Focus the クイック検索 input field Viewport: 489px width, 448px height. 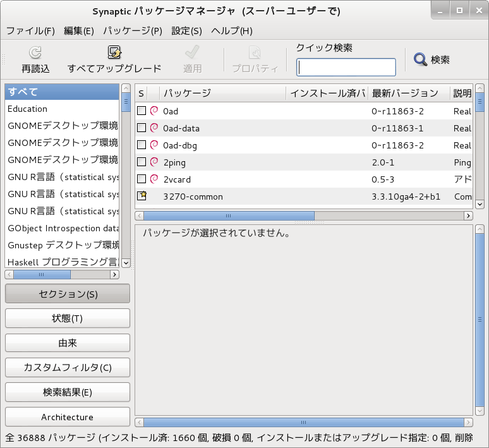(x=346, y=68)
